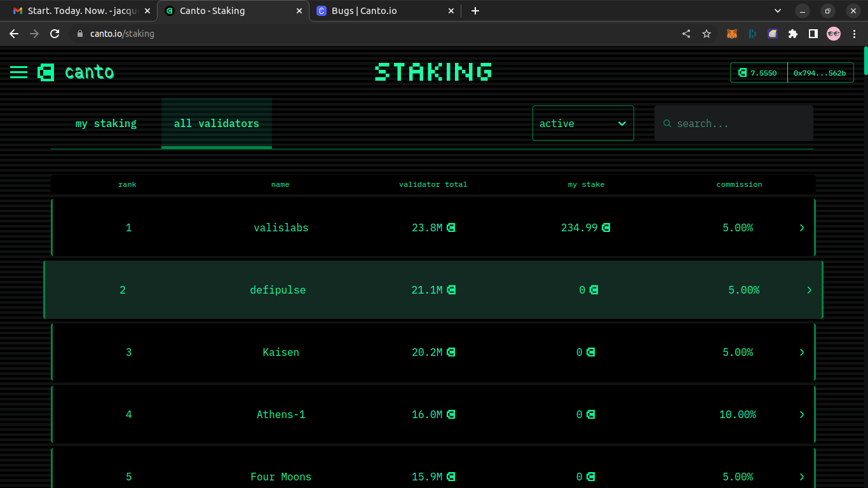Open the Chrome three-dot menu
The image size is (868, 488).
(x=853, y=34)
